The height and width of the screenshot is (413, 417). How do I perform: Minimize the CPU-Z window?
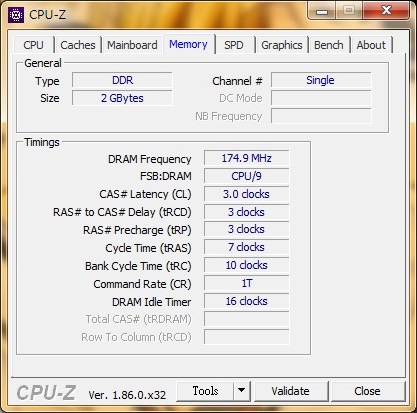point(322,11)
